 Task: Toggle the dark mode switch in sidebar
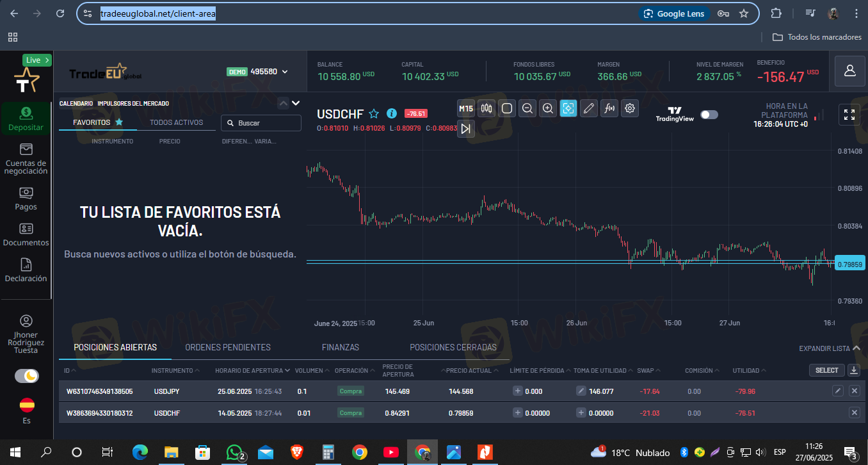tap(27, 376)
